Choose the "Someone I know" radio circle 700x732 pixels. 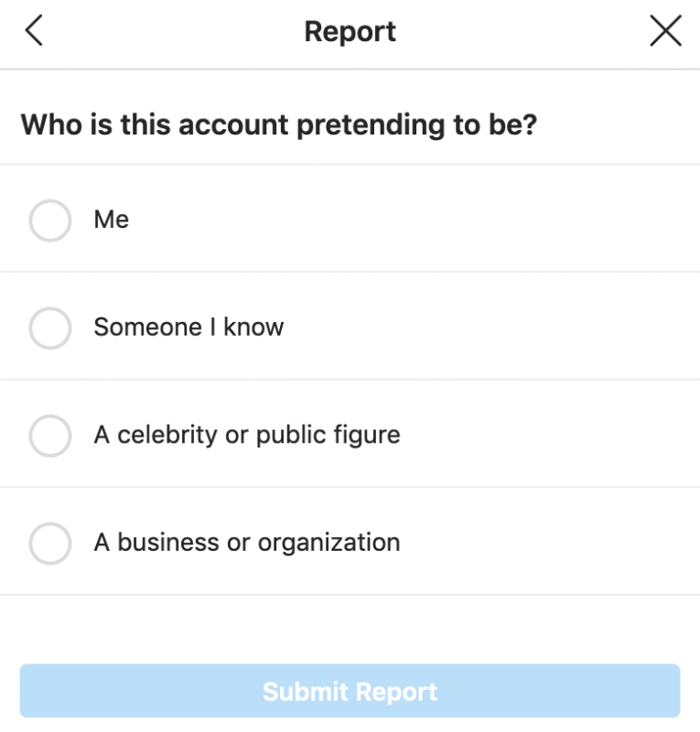[x=50, y=328]
